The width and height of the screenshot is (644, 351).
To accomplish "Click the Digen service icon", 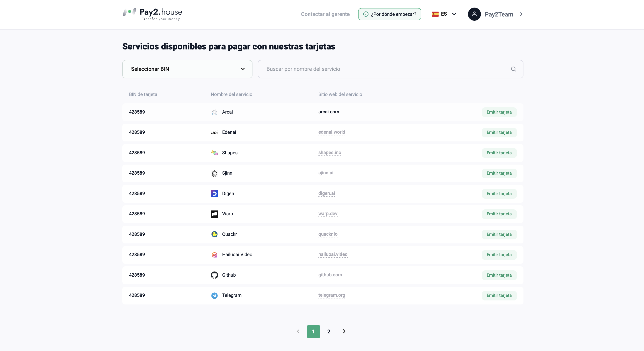I will [214, 194].
